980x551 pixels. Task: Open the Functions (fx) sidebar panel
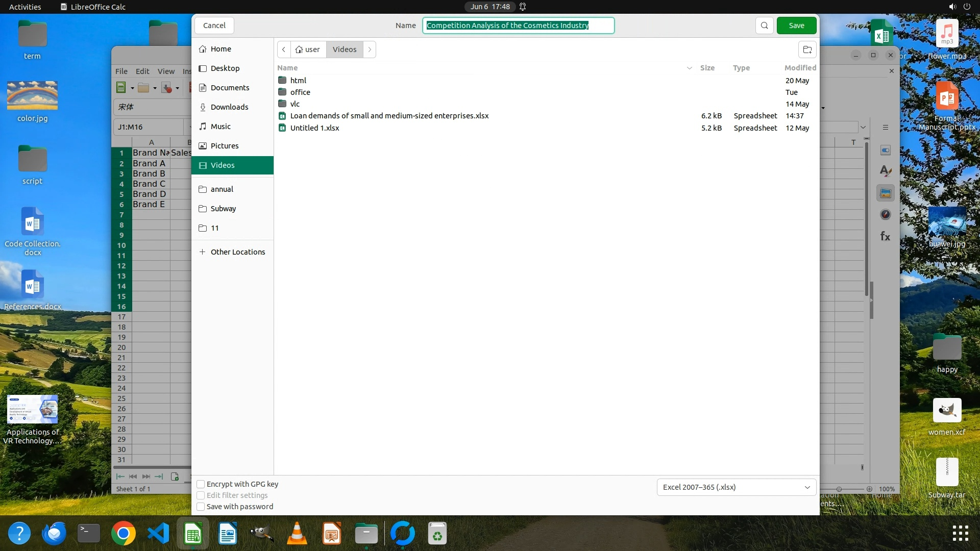coord(885,236)
